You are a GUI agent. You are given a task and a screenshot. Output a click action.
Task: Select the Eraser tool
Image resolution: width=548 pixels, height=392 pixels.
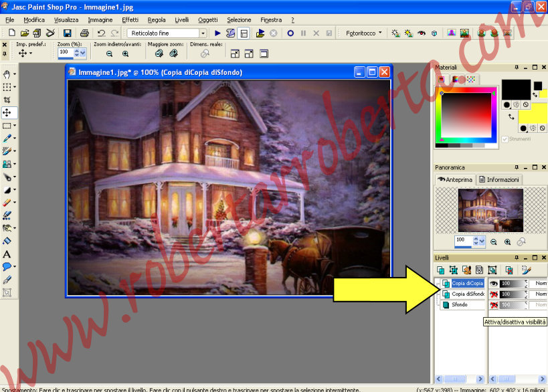[x=7, y=203]
